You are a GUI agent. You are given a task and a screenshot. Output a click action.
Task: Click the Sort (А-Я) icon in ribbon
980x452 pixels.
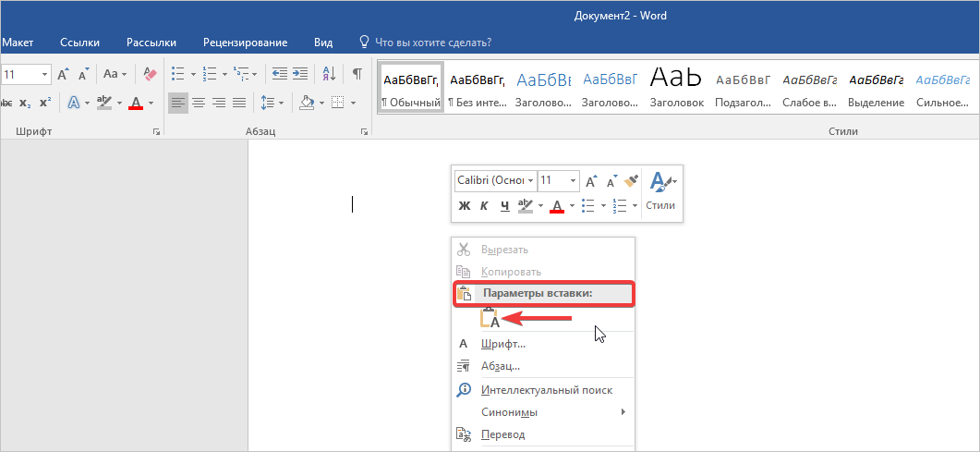(x=328, y=74)
